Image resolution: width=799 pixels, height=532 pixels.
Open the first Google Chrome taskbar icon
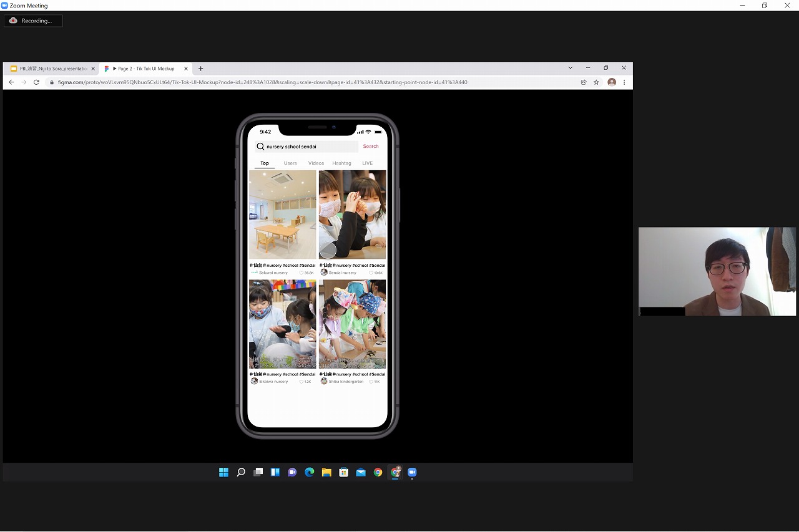378,472
